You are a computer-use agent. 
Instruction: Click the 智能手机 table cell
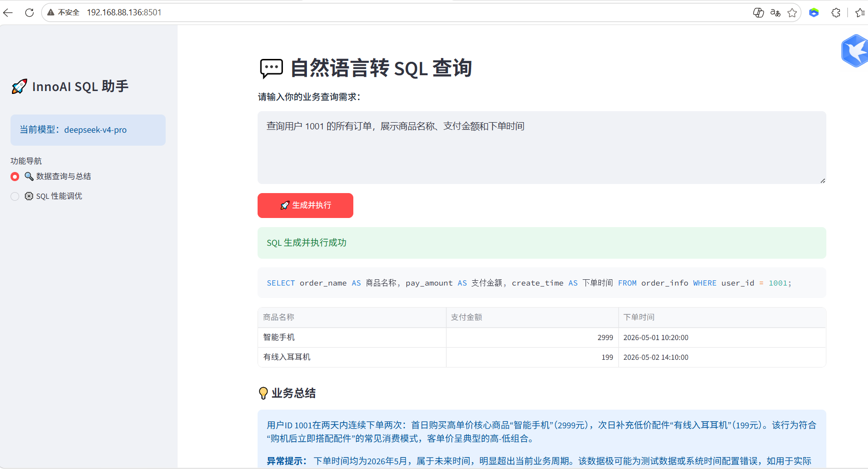(352, 337)
